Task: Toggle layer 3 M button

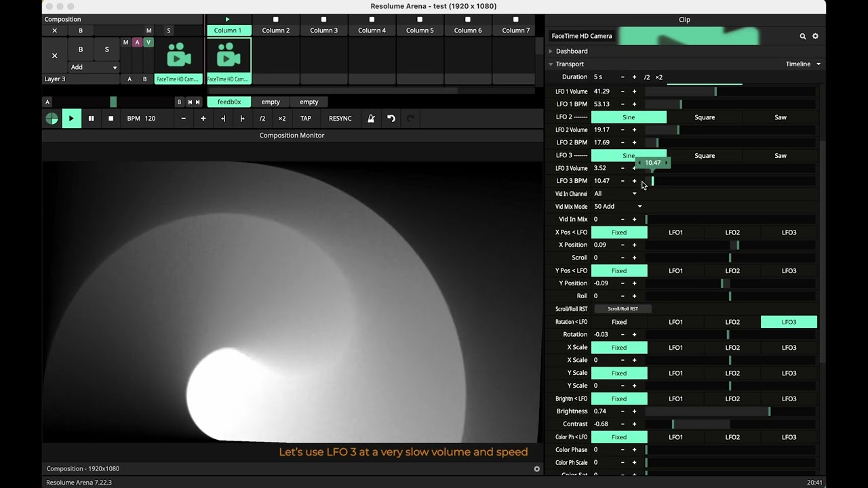Action: [125, 42]
